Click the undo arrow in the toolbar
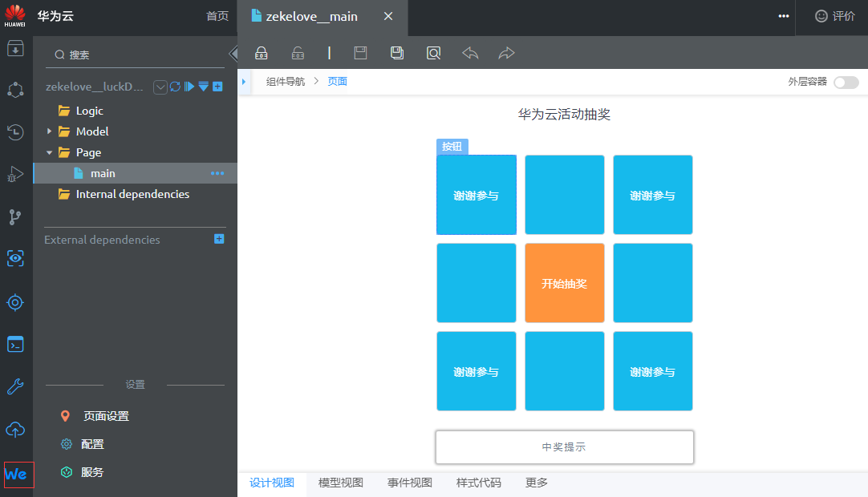The width and height of the screenshot is (868, 497). coord(470,53)
